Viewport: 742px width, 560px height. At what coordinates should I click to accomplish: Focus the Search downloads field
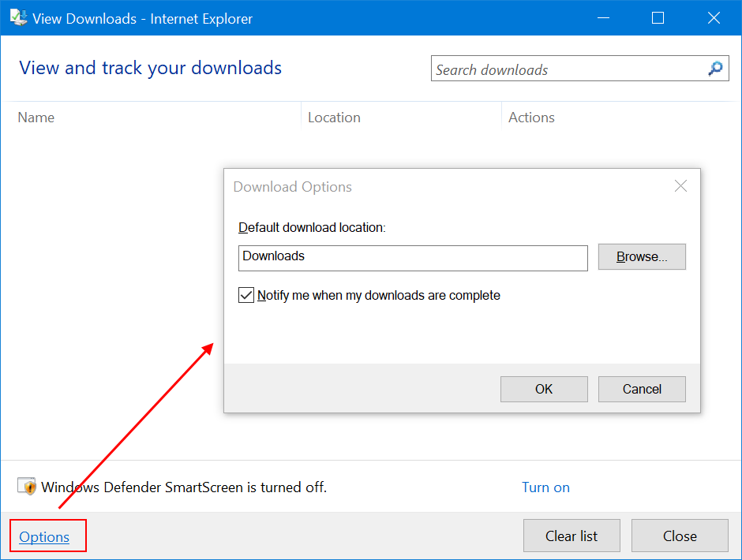(x=579, y=69)
